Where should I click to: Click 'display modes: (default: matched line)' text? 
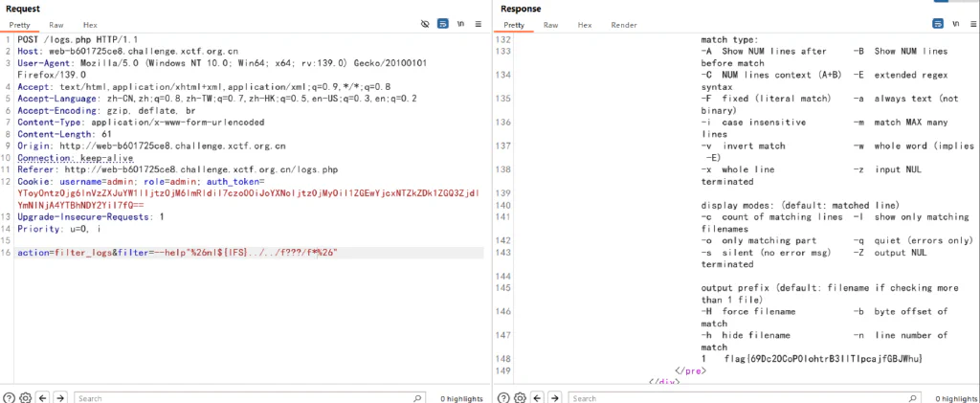pos(800,206)
